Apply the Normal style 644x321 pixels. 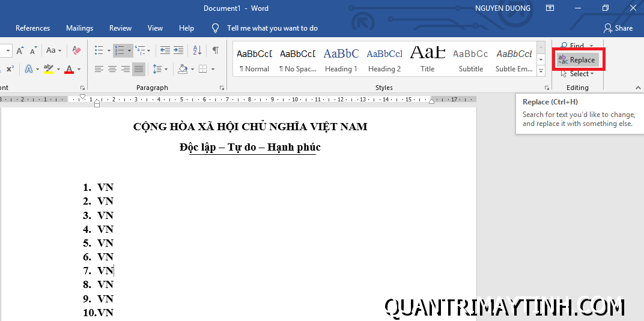pos(255,59)
